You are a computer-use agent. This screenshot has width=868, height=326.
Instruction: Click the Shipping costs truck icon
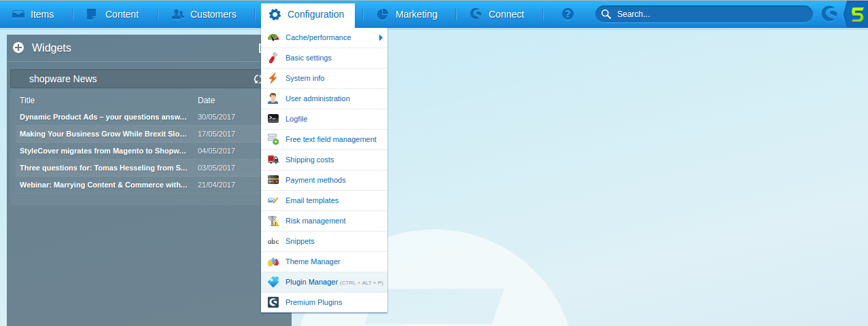click(273, 160)
